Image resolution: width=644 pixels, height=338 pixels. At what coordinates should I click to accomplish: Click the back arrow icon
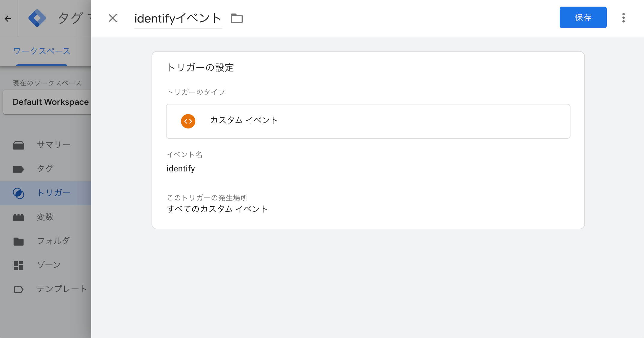[x=8, y=19]
